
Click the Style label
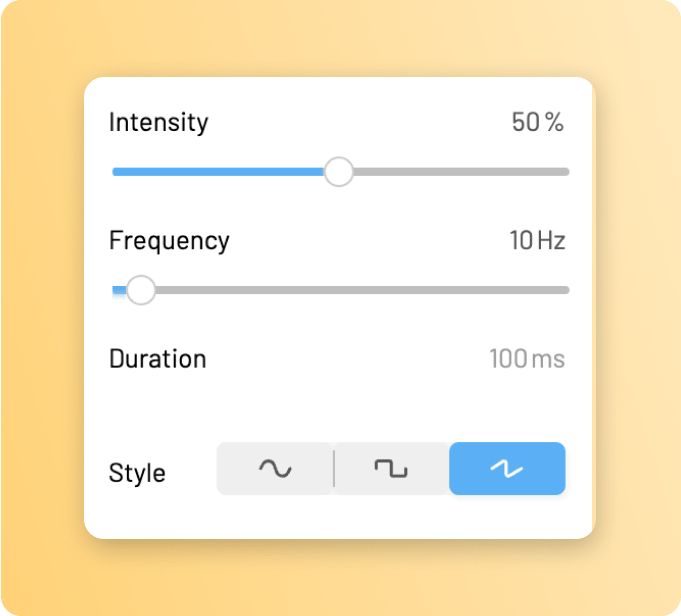pyautogui.click(x=137, y=473)
